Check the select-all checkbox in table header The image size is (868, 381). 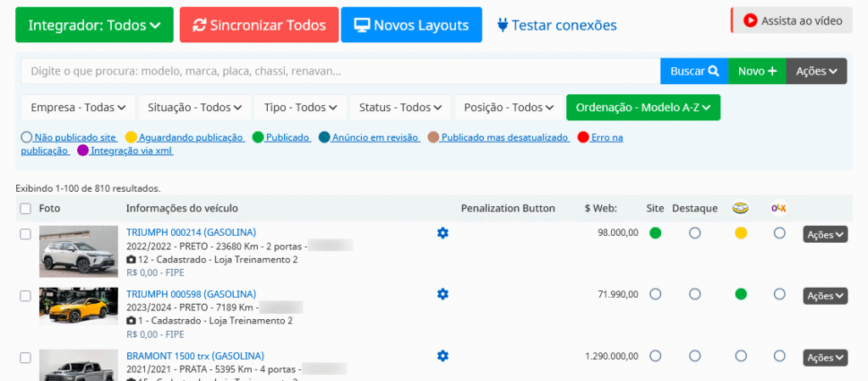[x=25, y=209]
